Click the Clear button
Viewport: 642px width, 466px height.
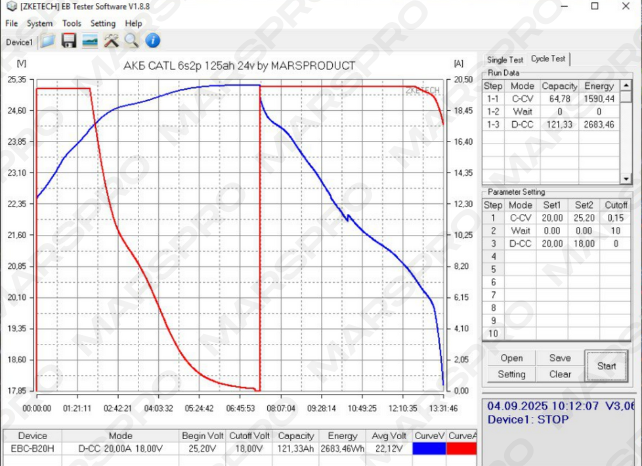coord(560,374)
